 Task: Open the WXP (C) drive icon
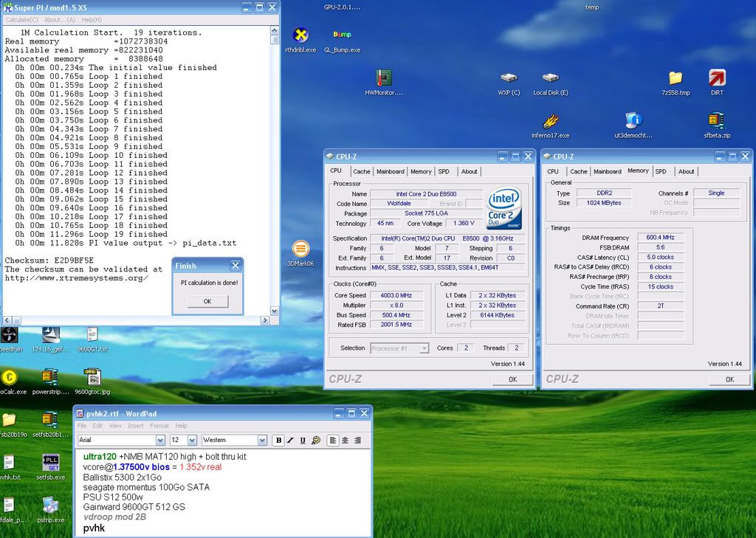pos(509,79)
